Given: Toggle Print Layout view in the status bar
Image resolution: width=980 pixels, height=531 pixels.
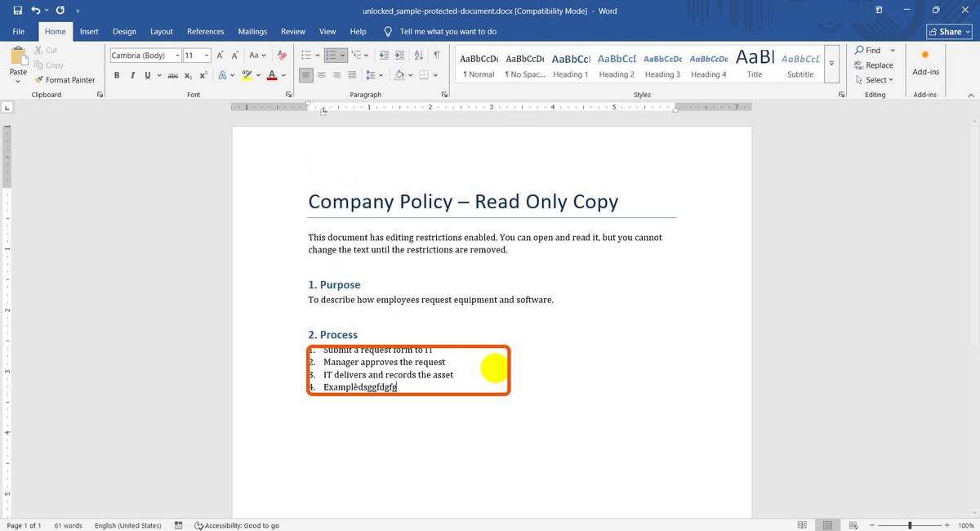Looking at the screenshot, I should pyautogui.click(x=827, y=524).
